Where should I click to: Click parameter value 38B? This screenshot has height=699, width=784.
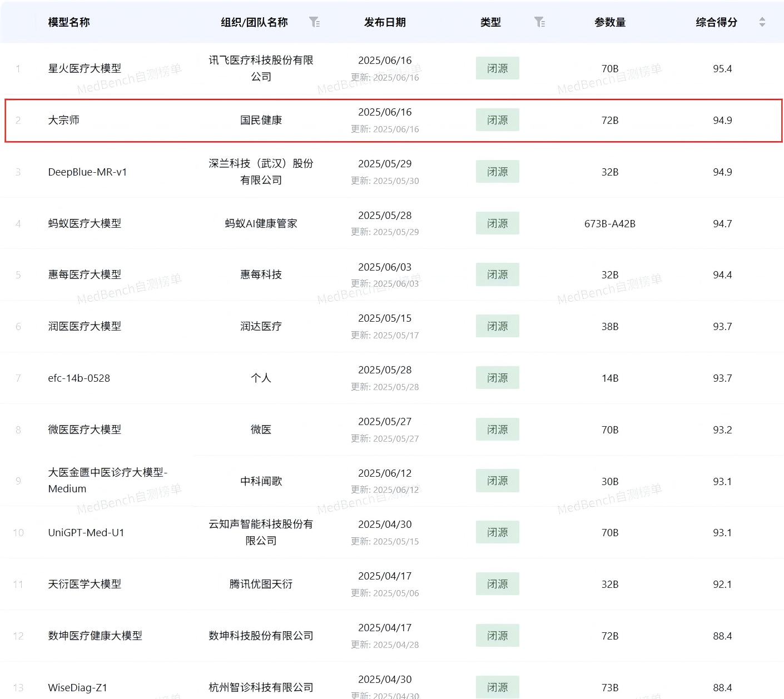(610, 326)
